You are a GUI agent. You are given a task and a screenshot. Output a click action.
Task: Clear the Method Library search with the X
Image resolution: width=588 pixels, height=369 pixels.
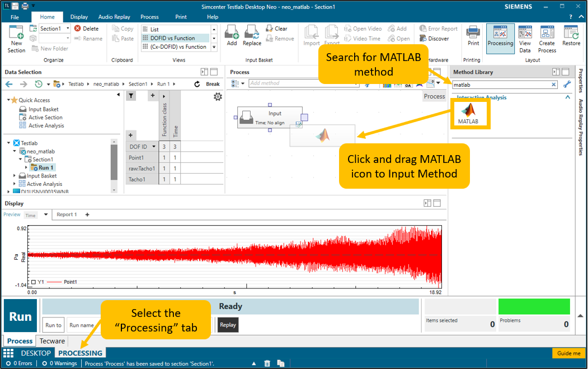click(x=554, y=85)
